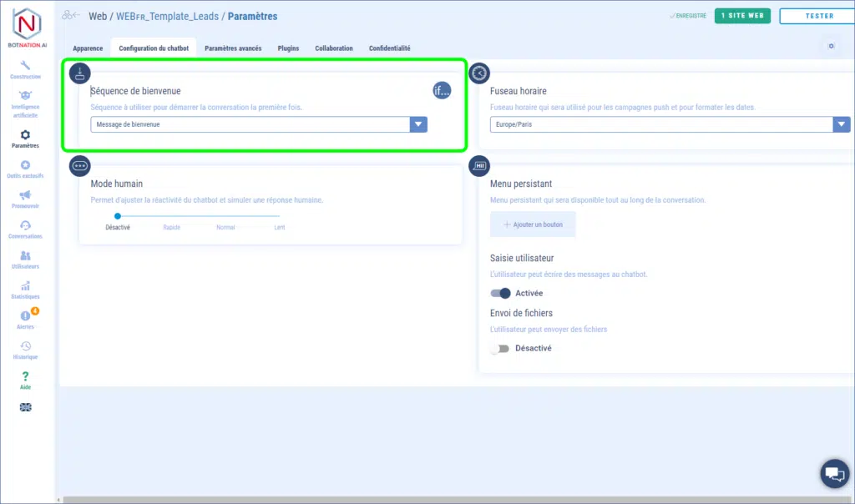
Task: Enable the Envoi de fichiers toggle
Action: [x=499, y=348]
